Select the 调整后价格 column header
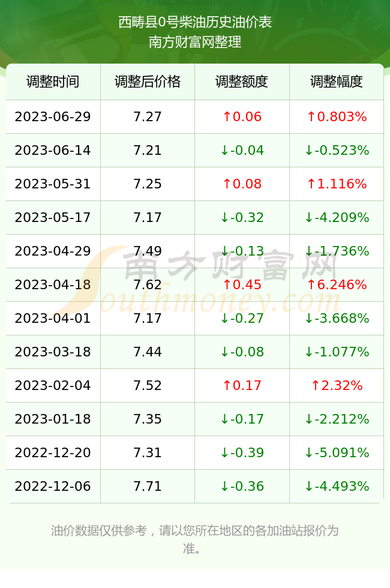 [148, 82]
